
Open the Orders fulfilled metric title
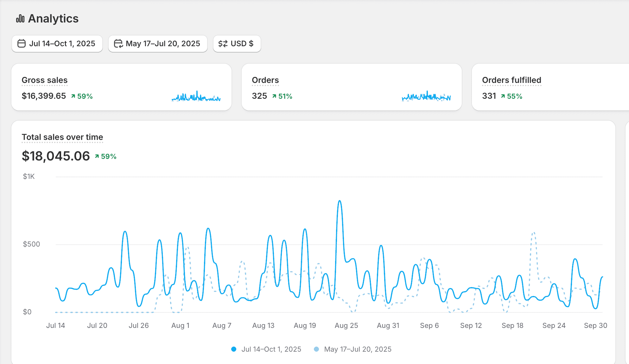pos(511,80)
